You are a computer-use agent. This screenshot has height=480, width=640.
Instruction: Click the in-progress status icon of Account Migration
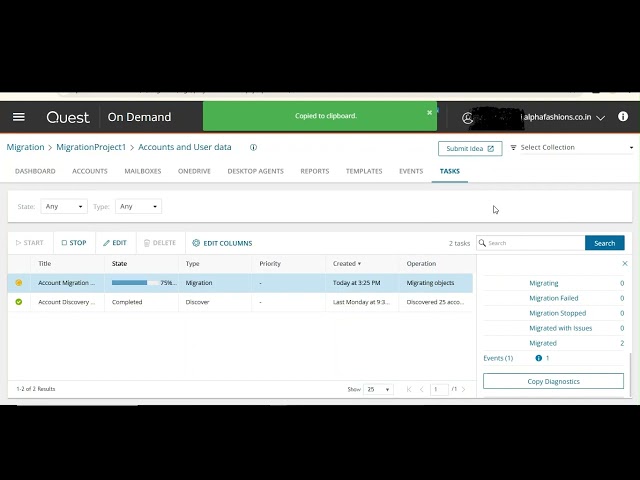click(x=19, y=282)
